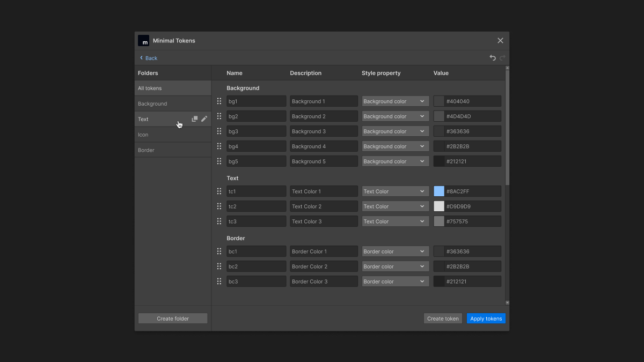Click scrollbar down arrow in token list
The width and height of the screenshot is (644, 362).
(507, 302)
